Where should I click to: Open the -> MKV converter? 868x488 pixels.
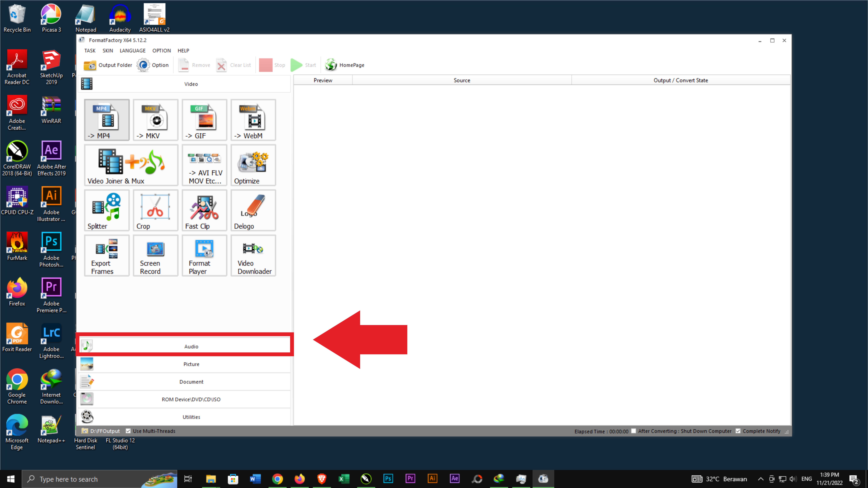[155, 120]
